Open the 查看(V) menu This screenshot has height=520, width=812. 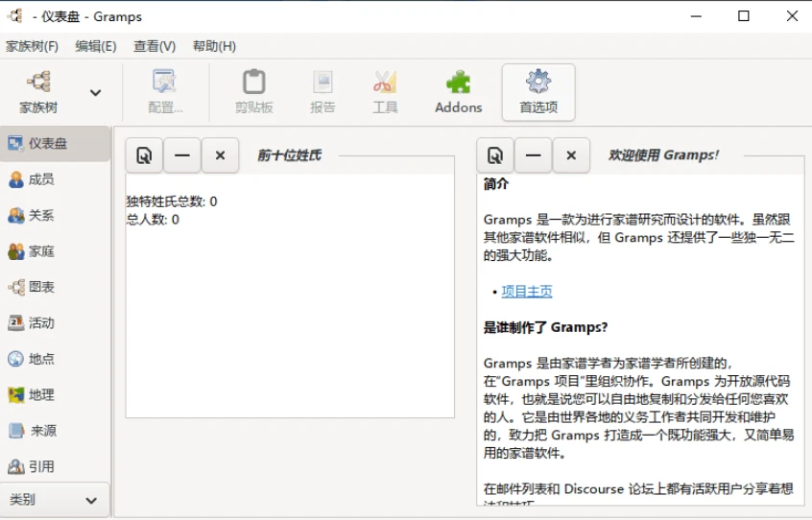click(155, 46)
